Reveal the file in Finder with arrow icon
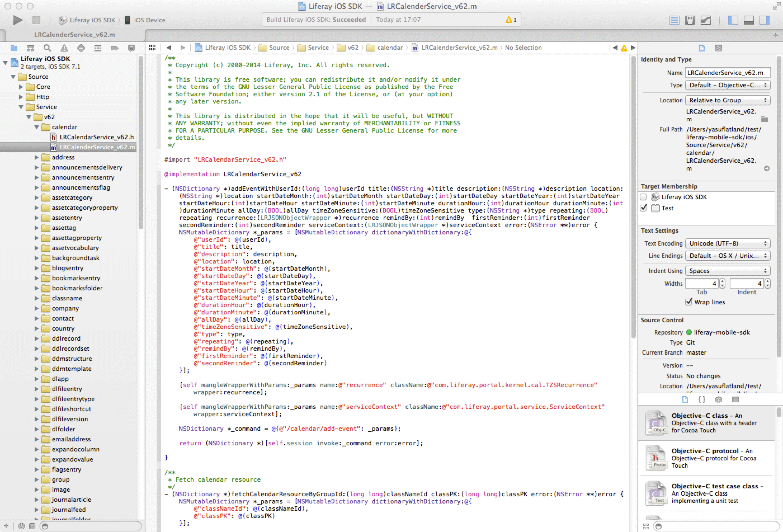The image size is (783, 532). coord(767,168)
